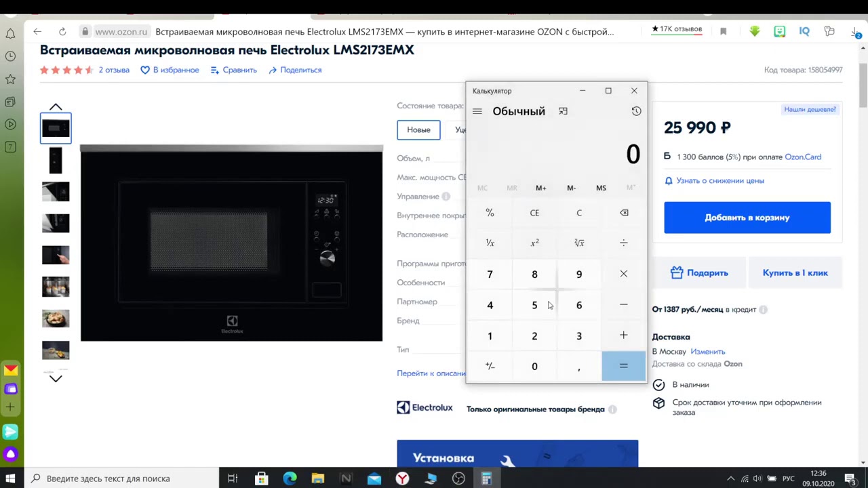Click the IQ extension icon in browser
The image size is (868, 488).
tap(804, 31)
